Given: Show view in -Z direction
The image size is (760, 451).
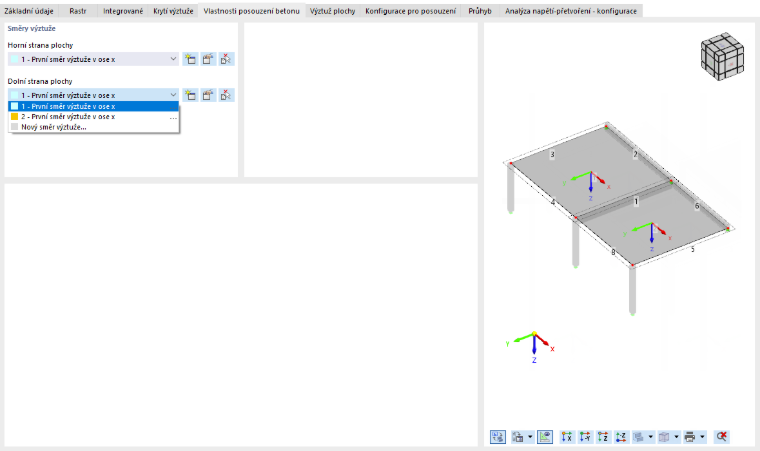Looking at the screenshot, I should pyautogui.click(x=621, y=437).
